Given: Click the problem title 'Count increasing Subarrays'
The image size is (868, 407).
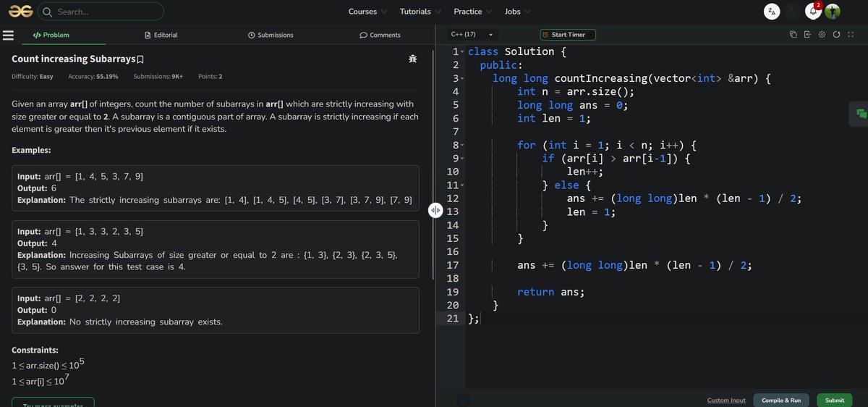Looking at the screenshot, I should [x=73, y=59].
